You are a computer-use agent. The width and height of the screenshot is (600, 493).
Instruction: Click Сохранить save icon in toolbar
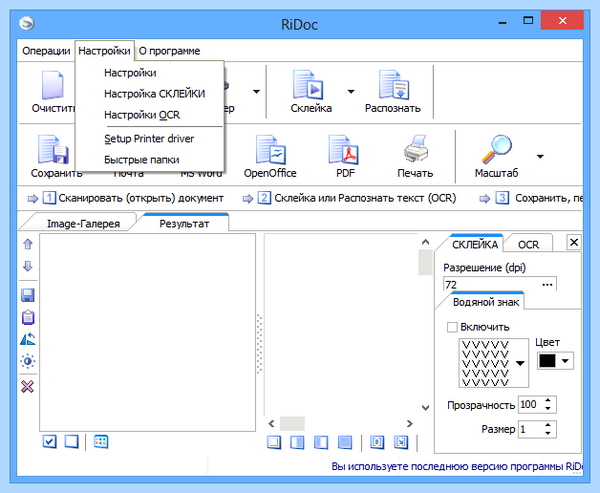pos(53,149)
